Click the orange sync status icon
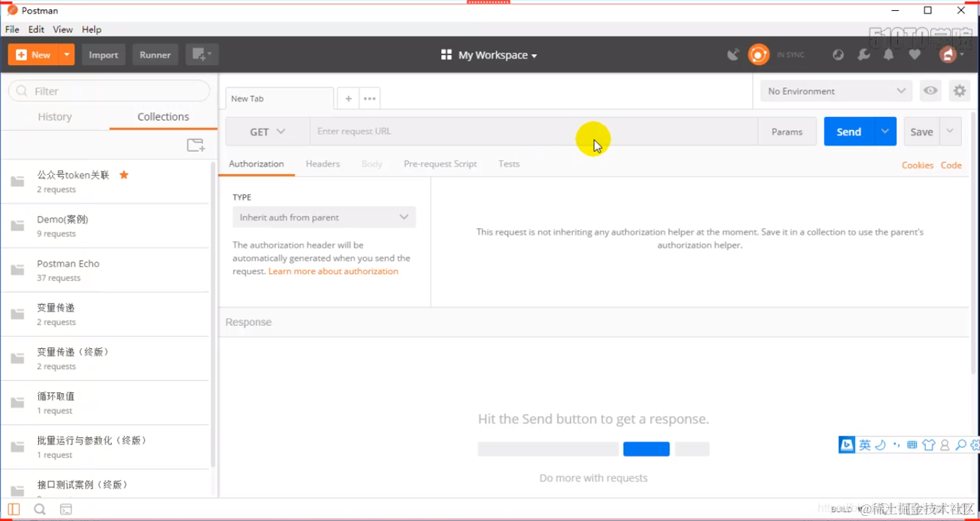This screenshot has width=980, height=521. point(759,55)
